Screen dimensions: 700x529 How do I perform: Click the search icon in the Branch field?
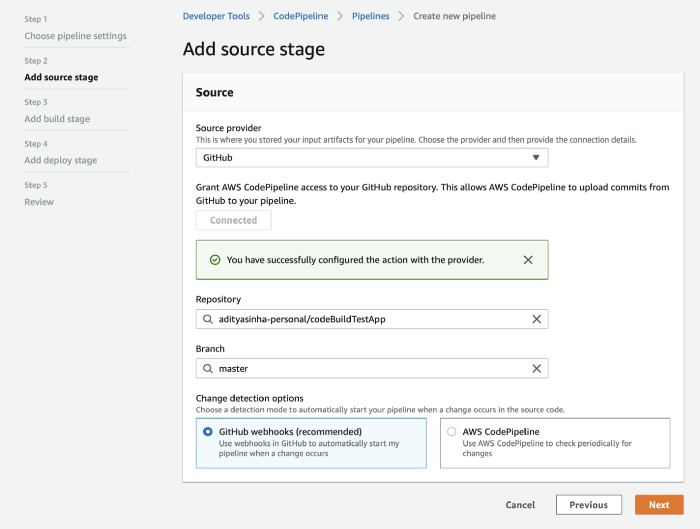208,369
